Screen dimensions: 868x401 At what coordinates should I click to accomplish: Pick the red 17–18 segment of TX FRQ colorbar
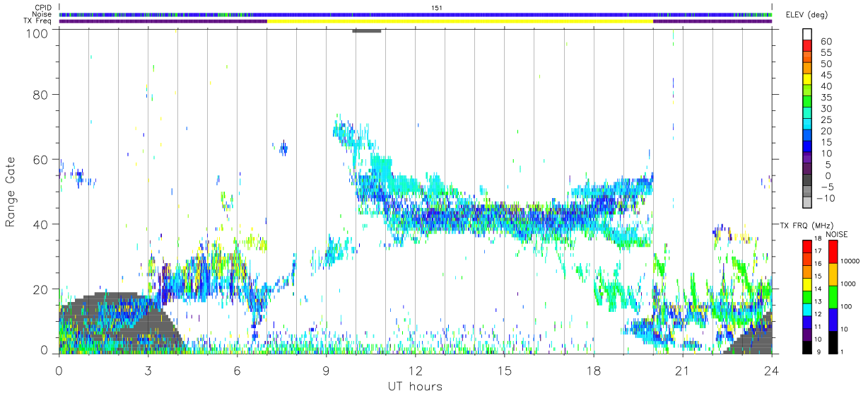(x=808, y=246)
